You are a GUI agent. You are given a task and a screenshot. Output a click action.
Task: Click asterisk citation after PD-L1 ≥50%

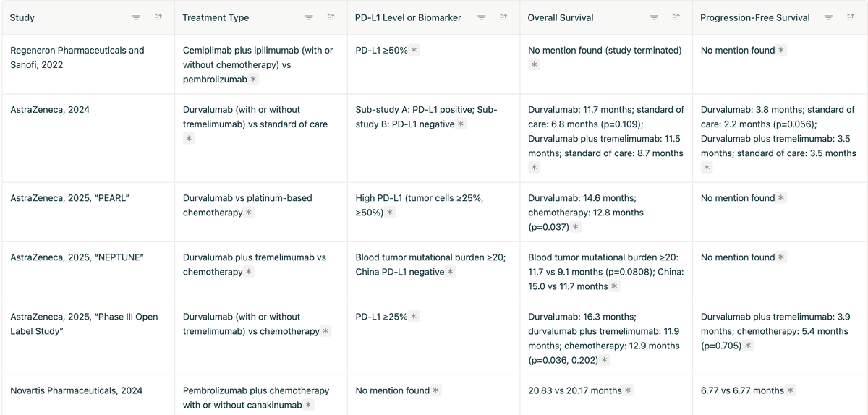[x=414, y=51]
